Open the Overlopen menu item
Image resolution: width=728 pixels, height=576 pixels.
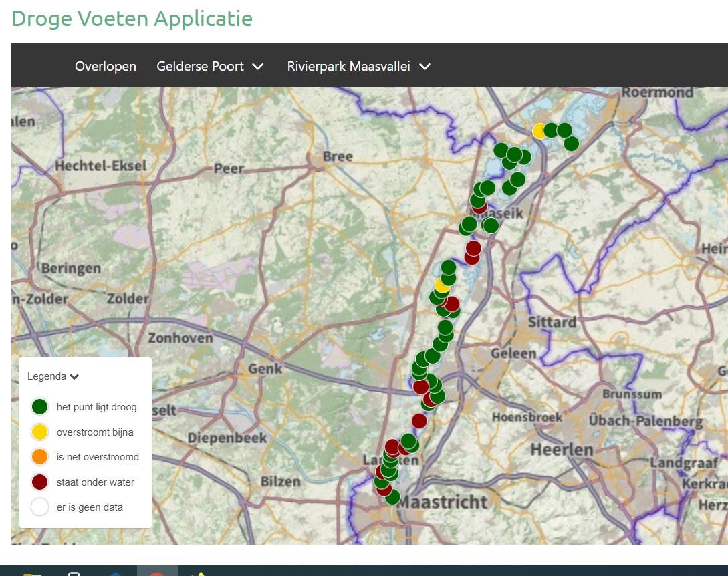tap(106, 66)
